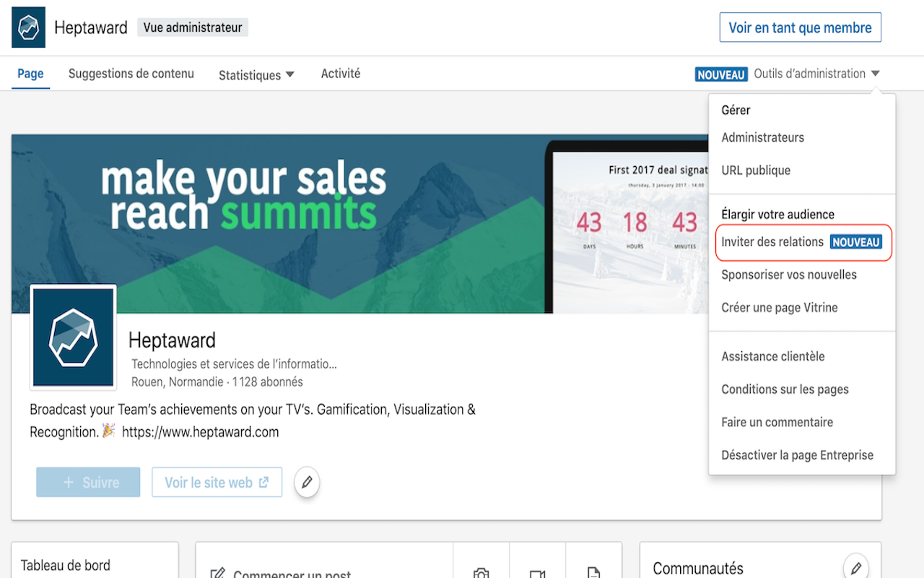Click the Heptaward logo in the header
The height and width of the screenshot is (578, 924).
[x=28, y=27]
